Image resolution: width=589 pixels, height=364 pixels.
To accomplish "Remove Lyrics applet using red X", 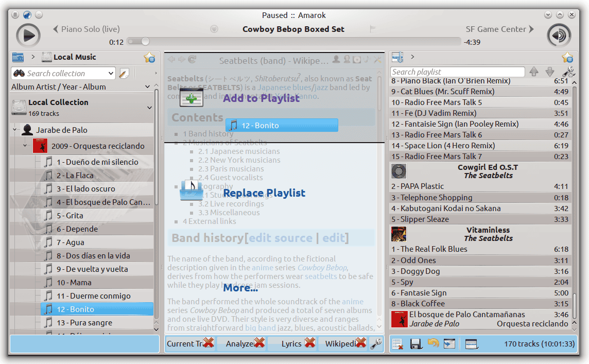I will coord(310,342).
